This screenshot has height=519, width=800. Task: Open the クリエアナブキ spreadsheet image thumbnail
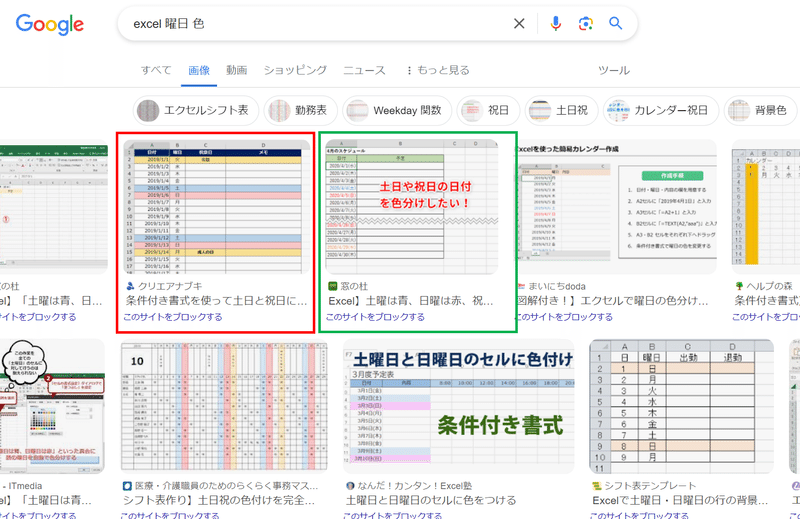[x=216, y=207]
